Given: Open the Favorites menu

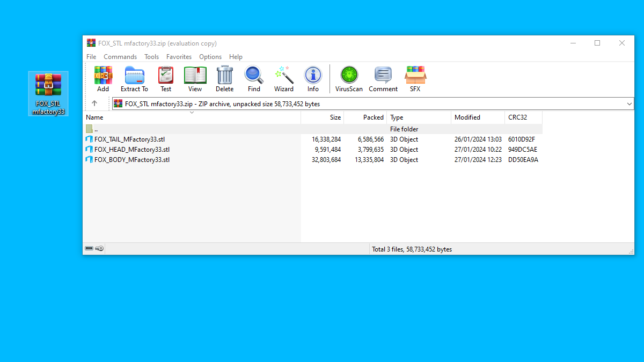Looking at the screenshot, I should (x=179, y=57).
